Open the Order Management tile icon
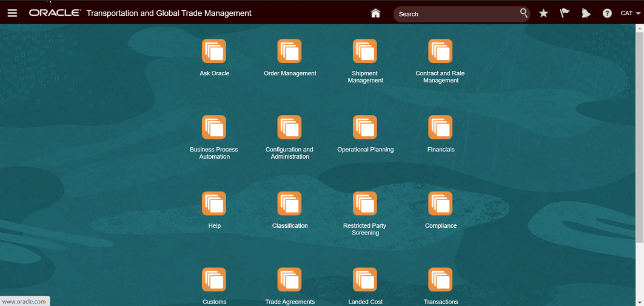This screenshot has height=306, width=644. point(289,51)
